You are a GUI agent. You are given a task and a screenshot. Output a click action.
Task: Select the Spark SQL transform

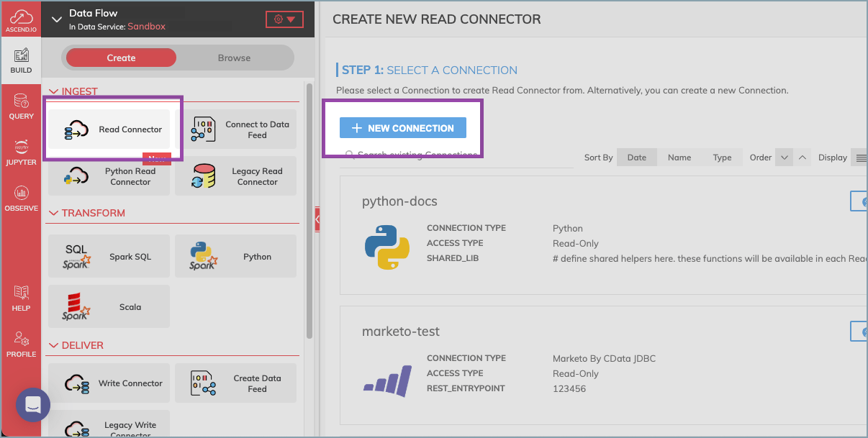pyautogui.click(x=109, y=256)
